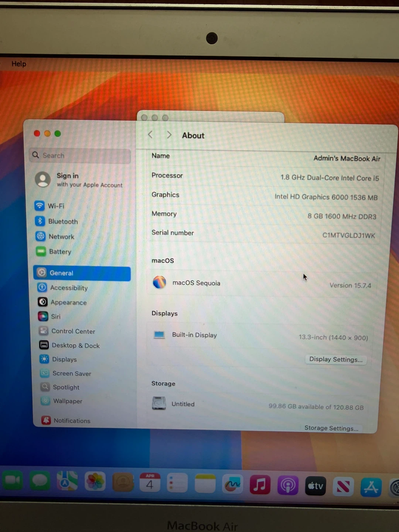Open Control Center settings
The image size is (399, 532).
pos(67,331)
